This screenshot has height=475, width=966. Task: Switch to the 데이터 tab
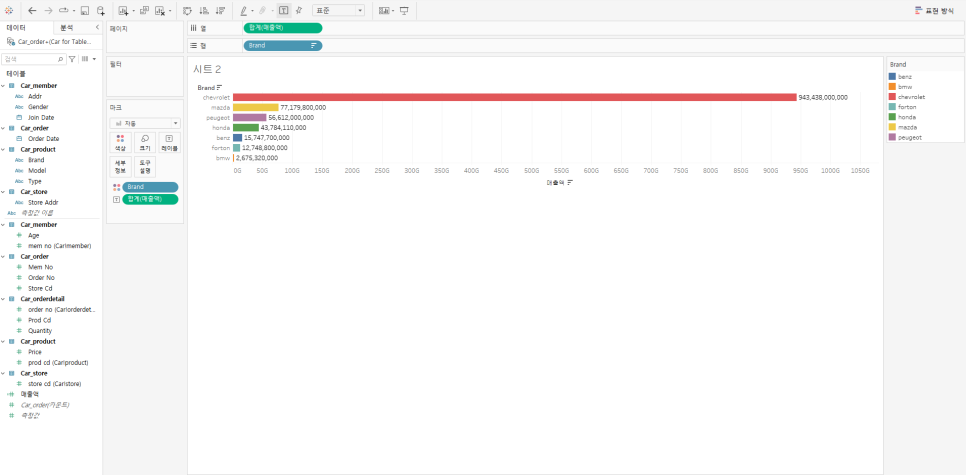coord(17,28)
